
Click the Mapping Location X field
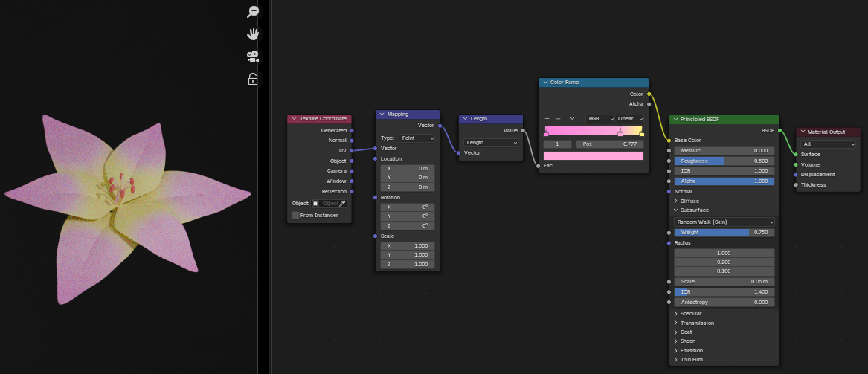point(408,168)
